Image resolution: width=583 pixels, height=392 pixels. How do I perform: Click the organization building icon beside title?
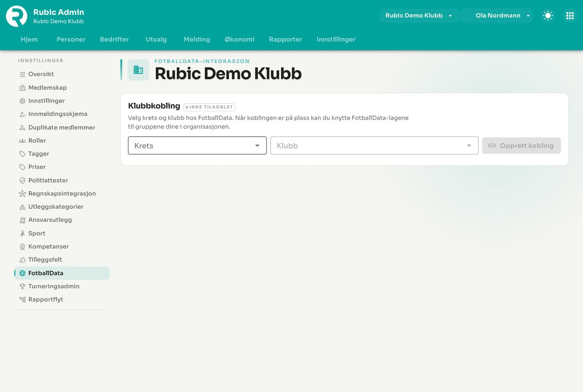point(138,70)
